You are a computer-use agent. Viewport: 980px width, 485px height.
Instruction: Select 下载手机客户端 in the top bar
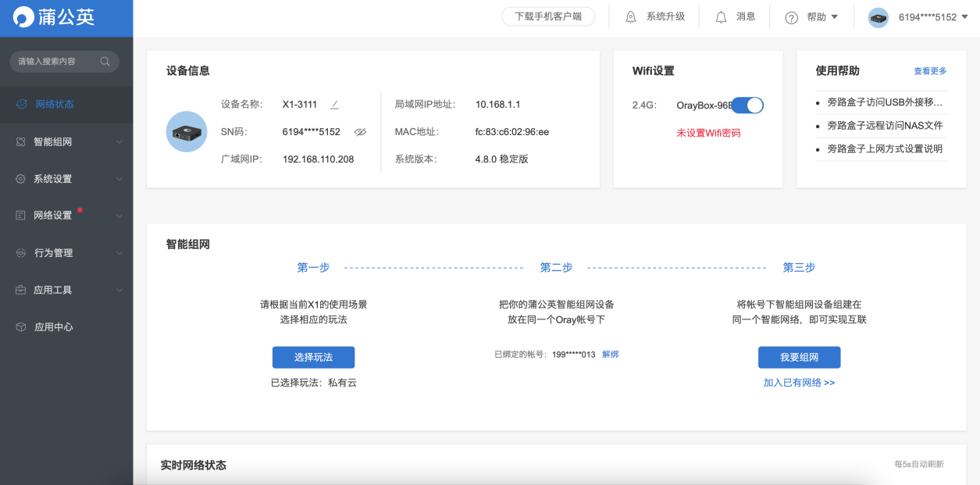point(547,16)
